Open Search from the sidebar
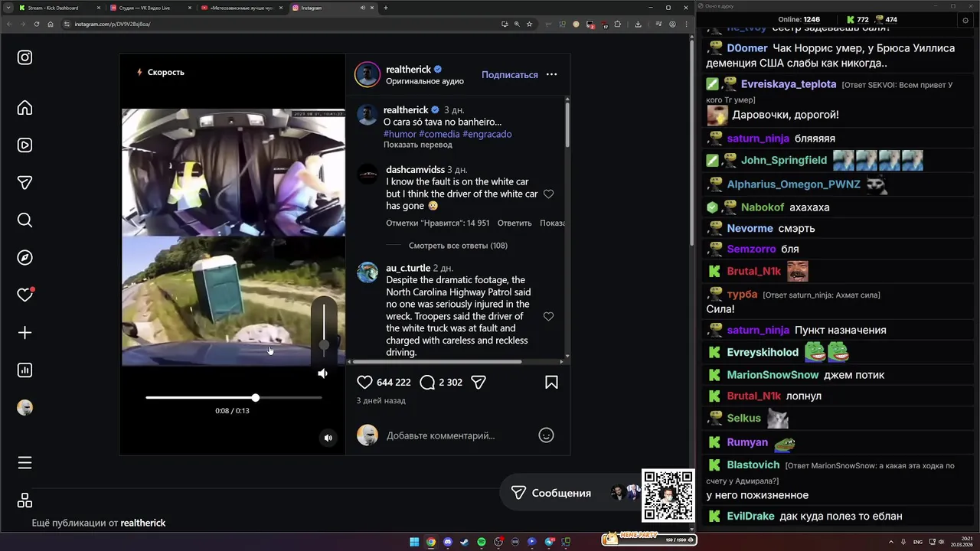Image resolution: width=980 pixels, height=551 pixels. pyautogui.click(x=24, y=220)
